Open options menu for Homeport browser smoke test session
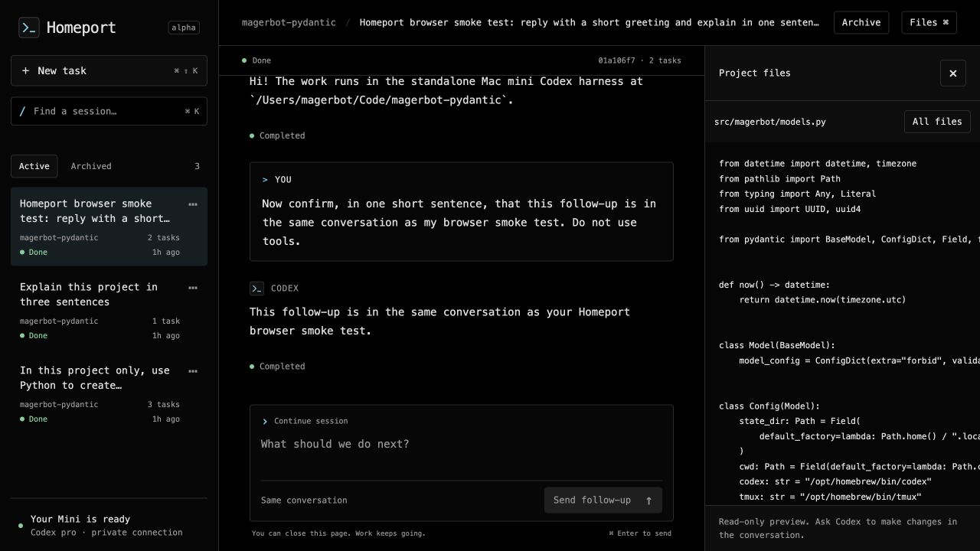The image size is (980, 551). pos(193,204)
